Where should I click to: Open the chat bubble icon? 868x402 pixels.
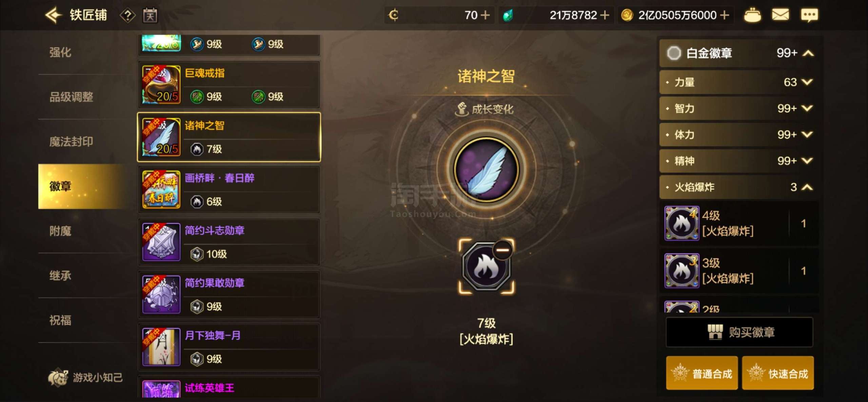click(x=809, y=15)
